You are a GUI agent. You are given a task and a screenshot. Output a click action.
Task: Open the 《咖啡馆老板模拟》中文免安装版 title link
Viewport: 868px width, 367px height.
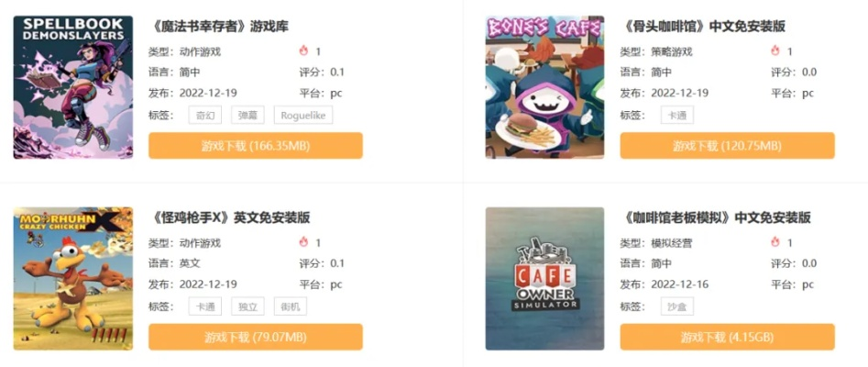tap(715, 217)
